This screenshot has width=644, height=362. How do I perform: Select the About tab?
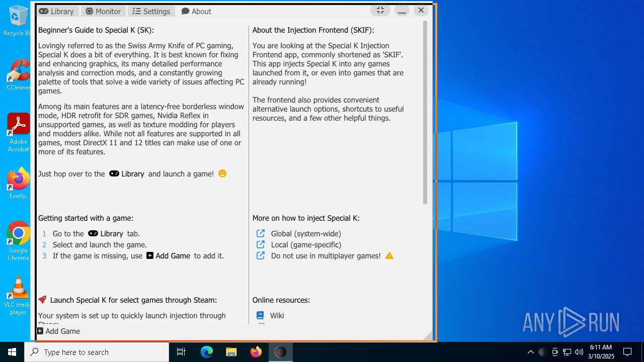[196, 11]
